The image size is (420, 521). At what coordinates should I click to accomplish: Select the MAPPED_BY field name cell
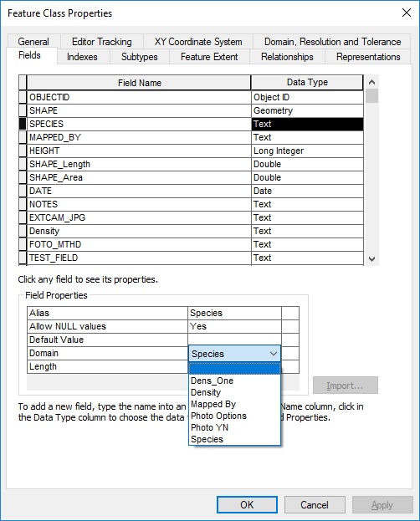(x=139, y=137)
